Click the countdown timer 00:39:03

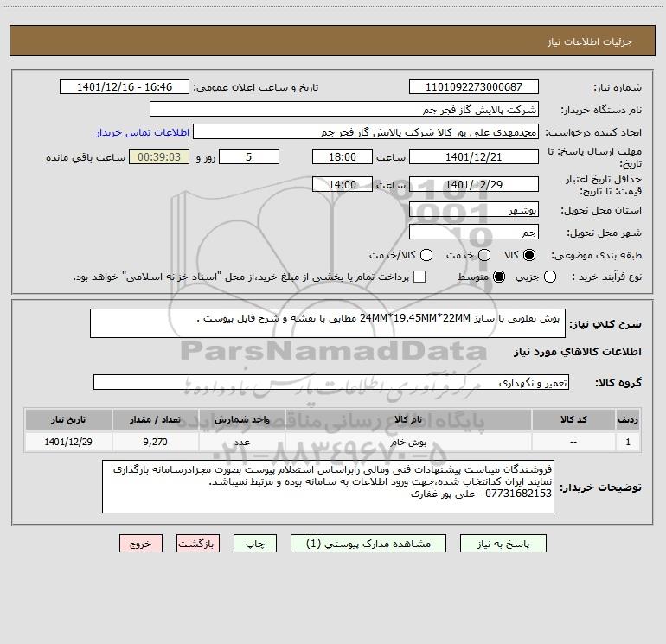click(x=159, y=156)
